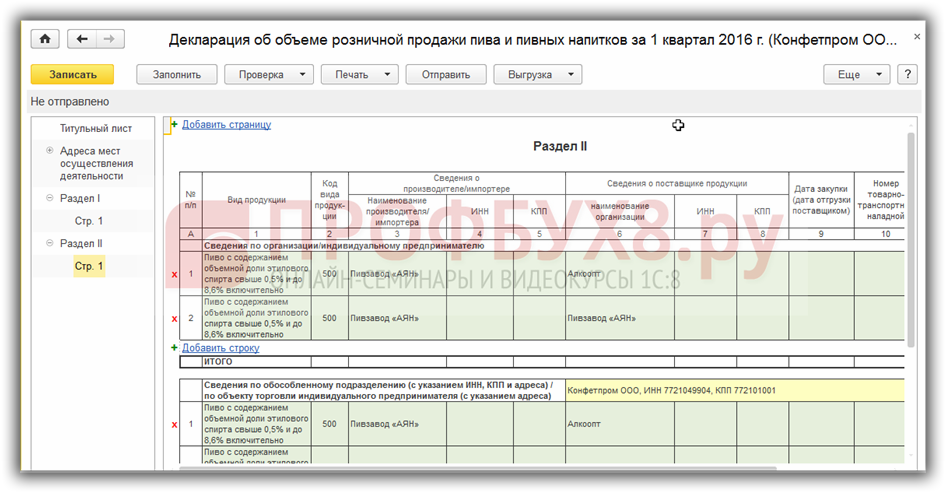
Task: Expand the Адреса мест осуществления деятельности node
Action: click(50, 151)
